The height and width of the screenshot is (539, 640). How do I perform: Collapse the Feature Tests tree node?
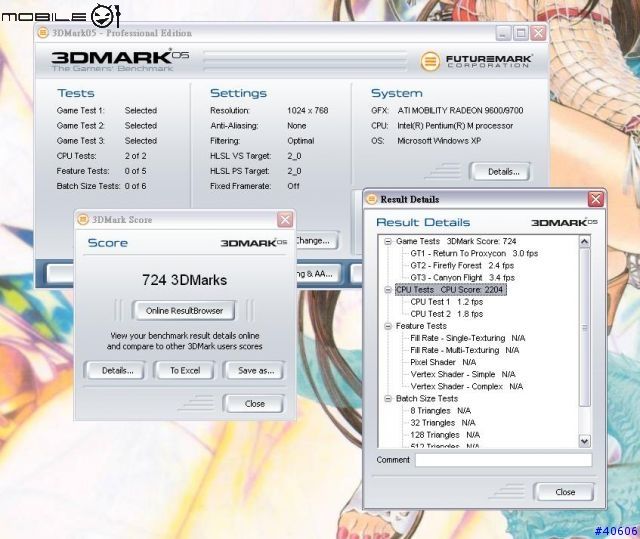point(388,326)
